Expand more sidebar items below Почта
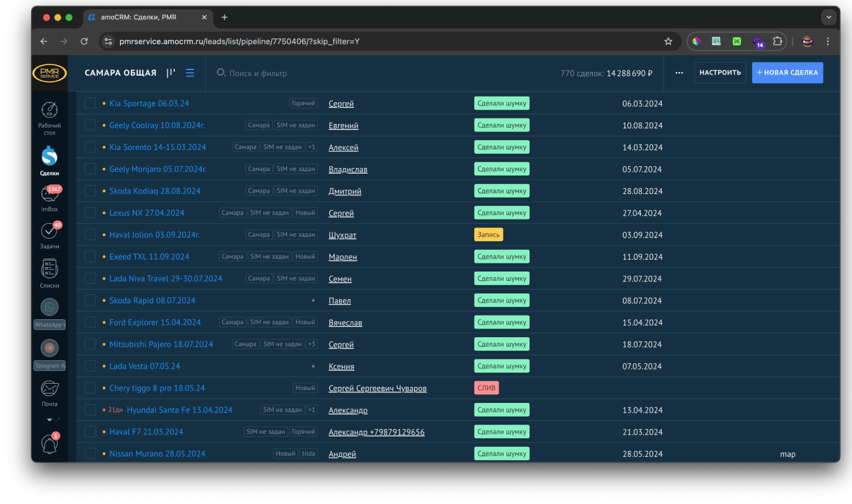 (x=50, y=420)
